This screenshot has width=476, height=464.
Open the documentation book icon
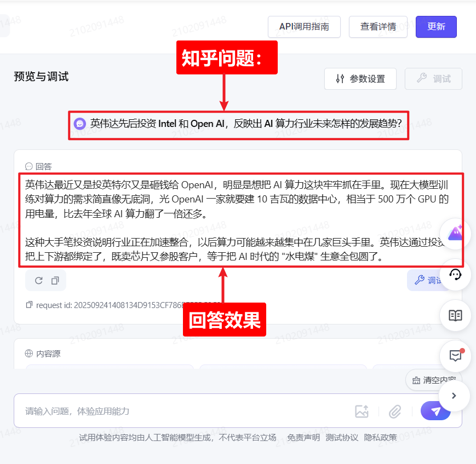click(x=455, y=315)
